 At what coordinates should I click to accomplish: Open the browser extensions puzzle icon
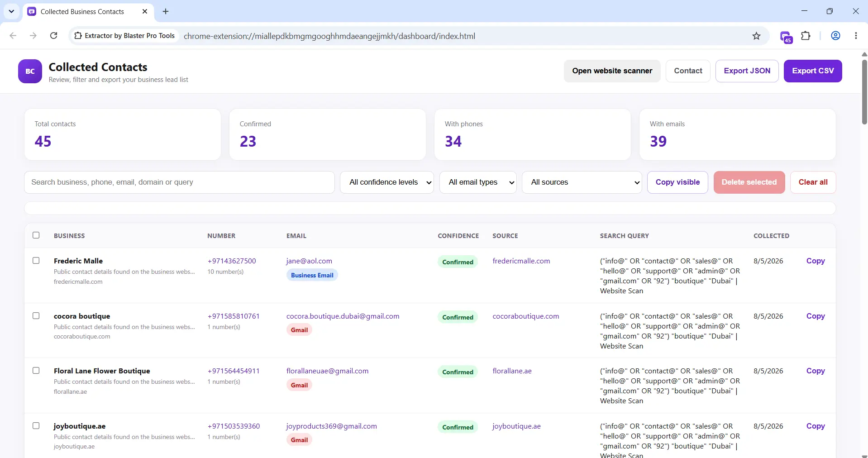pyautogui.click(x=806, y=36)
